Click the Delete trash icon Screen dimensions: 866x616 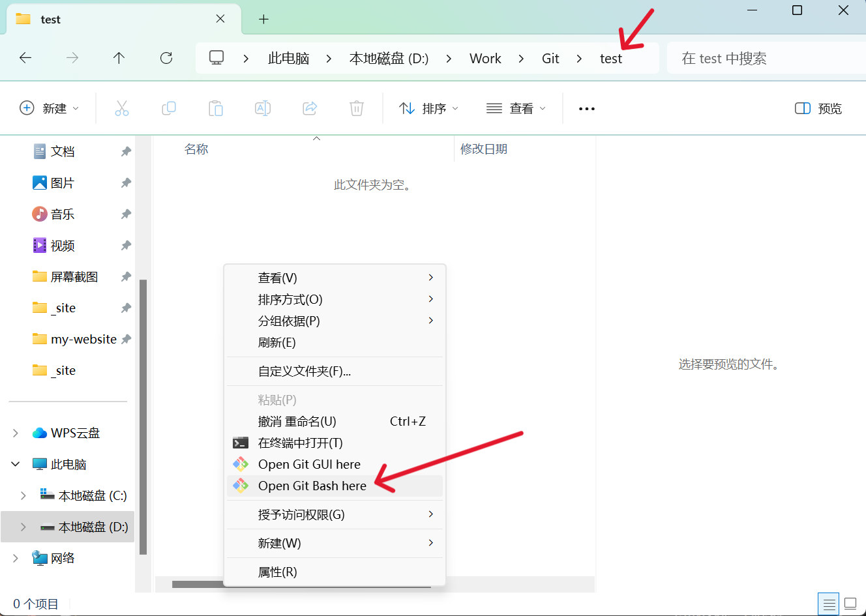click(357, 108)
